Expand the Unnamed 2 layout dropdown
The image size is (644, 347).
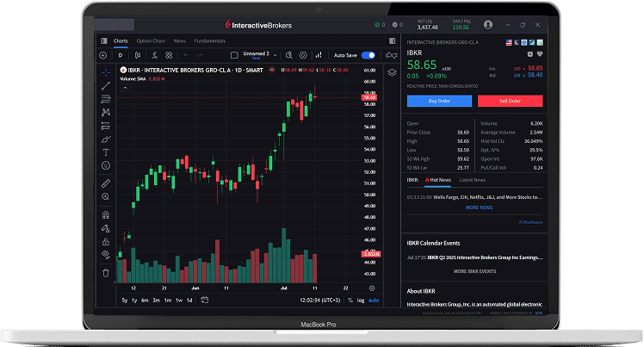point(276,55)
